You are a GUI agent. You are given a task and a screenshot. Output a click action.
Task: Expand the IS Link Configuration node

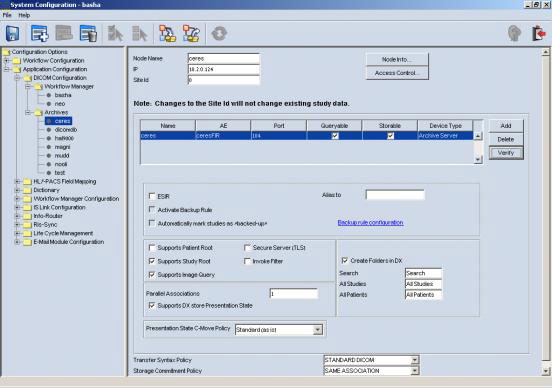pyautogui.click(x=17, y=207)
